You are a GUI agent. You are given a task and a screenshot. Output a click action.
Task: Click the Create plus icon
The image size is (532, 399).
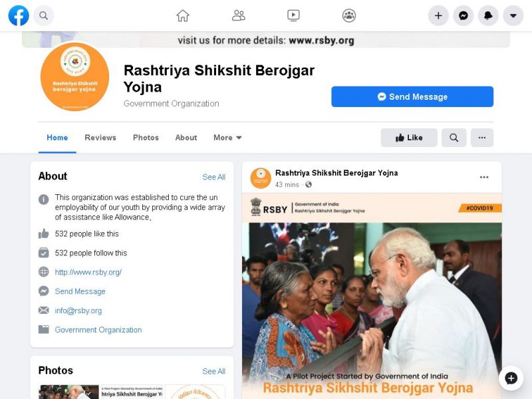[x=438, y=15]
